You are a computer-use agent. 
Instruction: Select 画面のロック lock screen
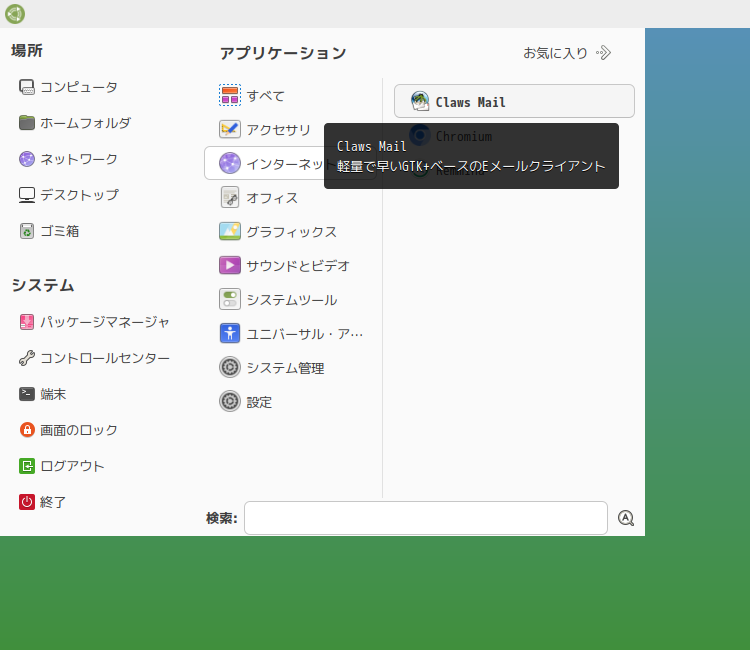pos(68,430)
